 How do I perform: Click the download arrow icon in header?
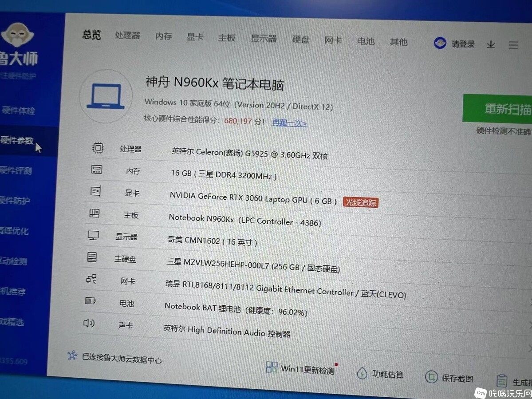pyautogui.click(x=491, y=44)
